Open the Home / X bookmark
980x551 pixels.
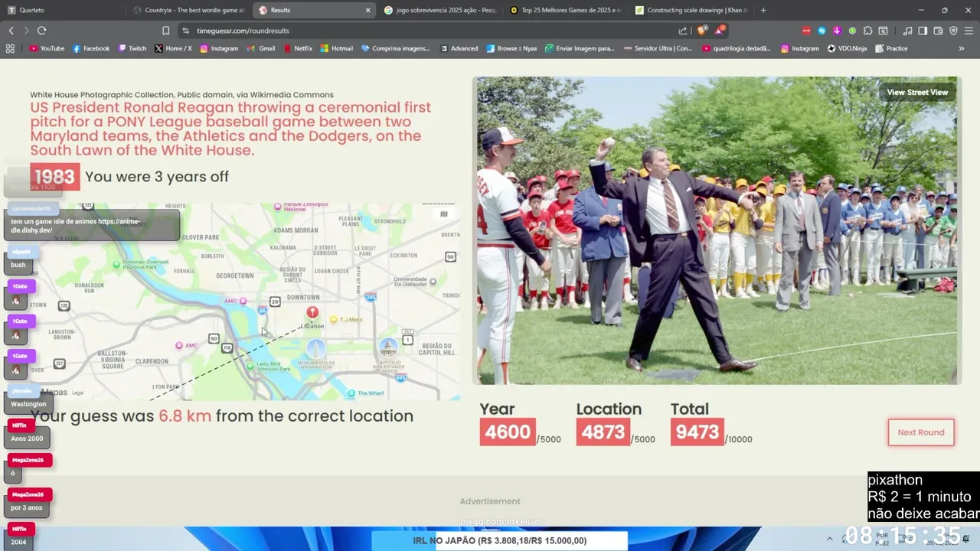[x=173, y=48]
